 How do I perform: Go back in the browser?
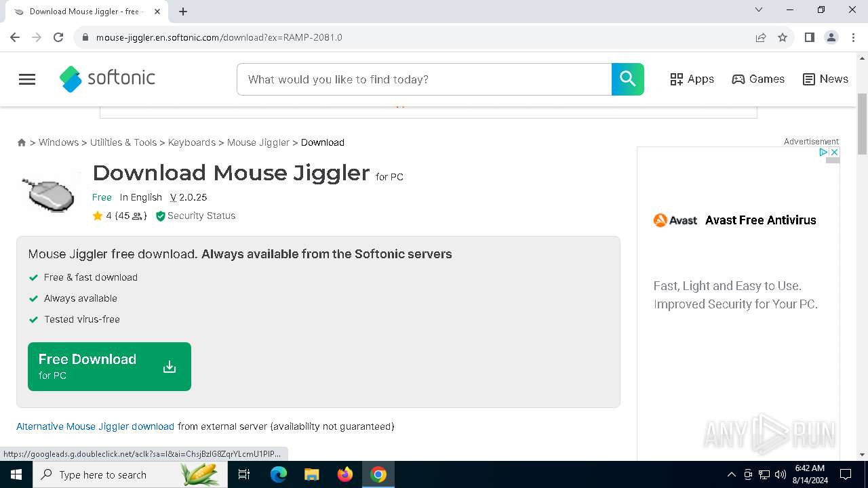click(x=15, y=37)
